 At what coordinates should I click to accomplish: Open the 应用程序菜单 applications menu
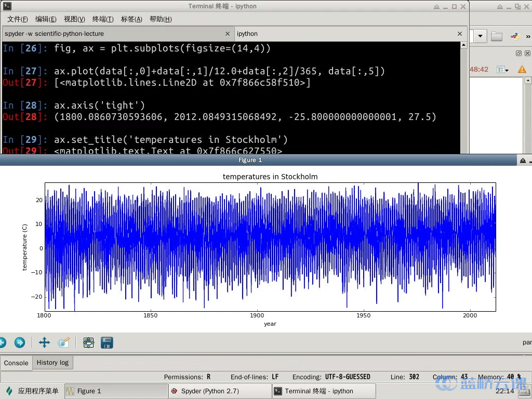coord(32,391)
